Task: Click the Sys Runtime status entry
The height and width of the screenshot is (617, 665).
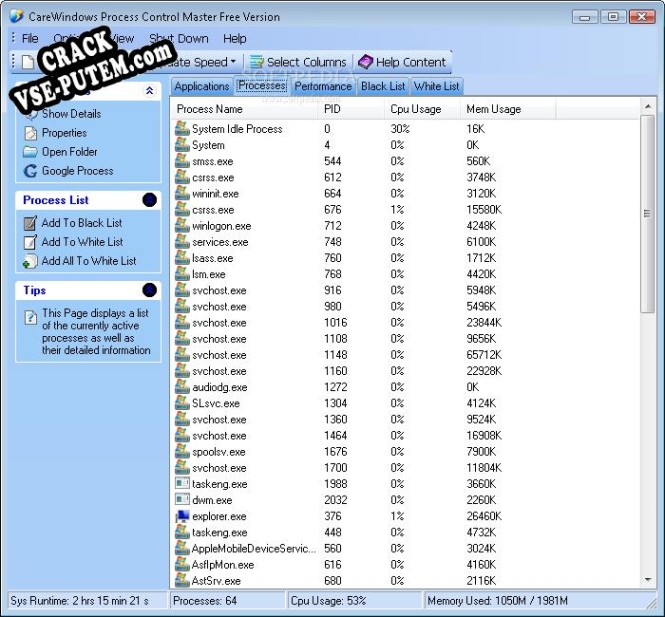Action: tap(88, 600)
